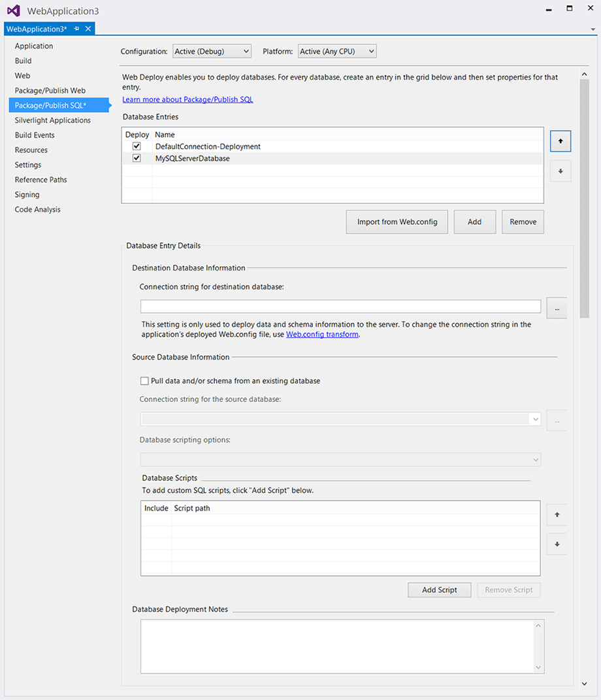The image size is (601, 700).
Task: Switch to Build Events tab
Action: pos(35,135)
